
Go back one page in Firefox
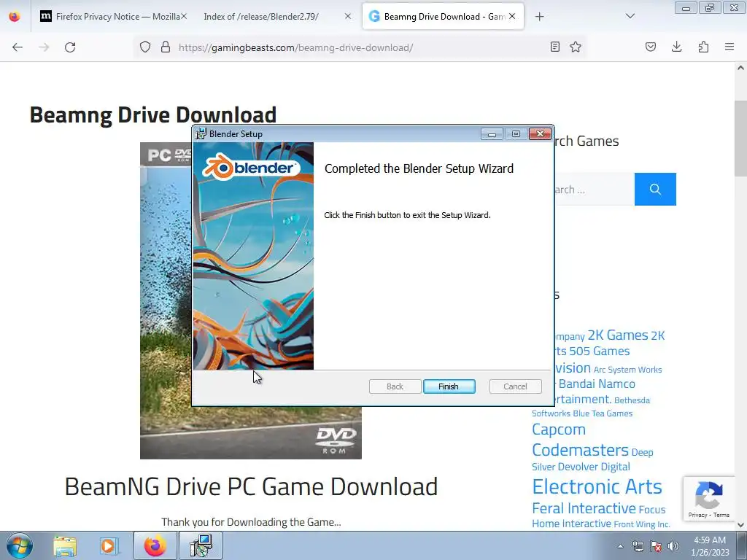pyautogui.click(x=18, y=47)
